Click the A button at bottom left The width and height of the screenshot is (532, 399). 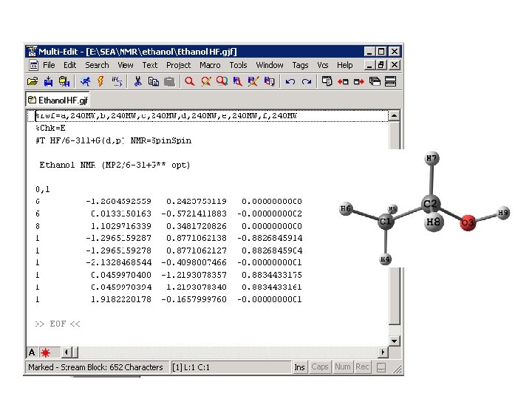[32, 352]
